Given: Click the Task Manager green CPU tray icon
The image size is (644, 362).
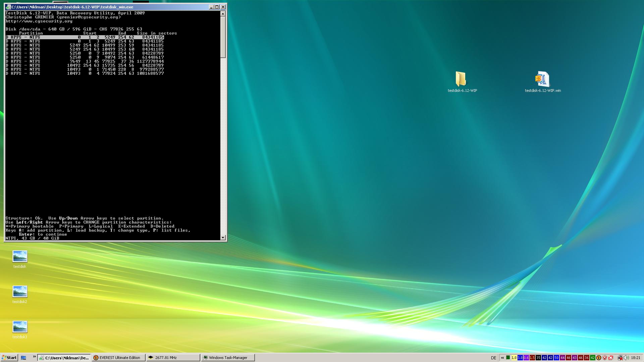Looking at the screenshot, I should click(508, 358).
